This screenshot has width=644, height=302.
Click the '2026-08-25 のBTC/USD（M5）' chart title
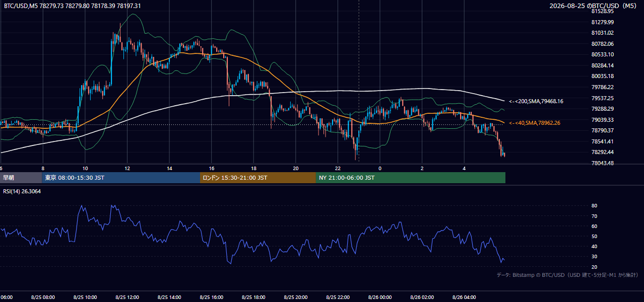pyautogui.click(x=594, y=6)
